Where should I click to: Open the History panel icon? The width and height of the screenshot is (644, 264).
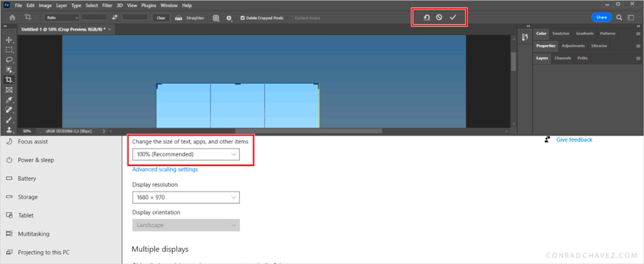(x=525, y=37)
